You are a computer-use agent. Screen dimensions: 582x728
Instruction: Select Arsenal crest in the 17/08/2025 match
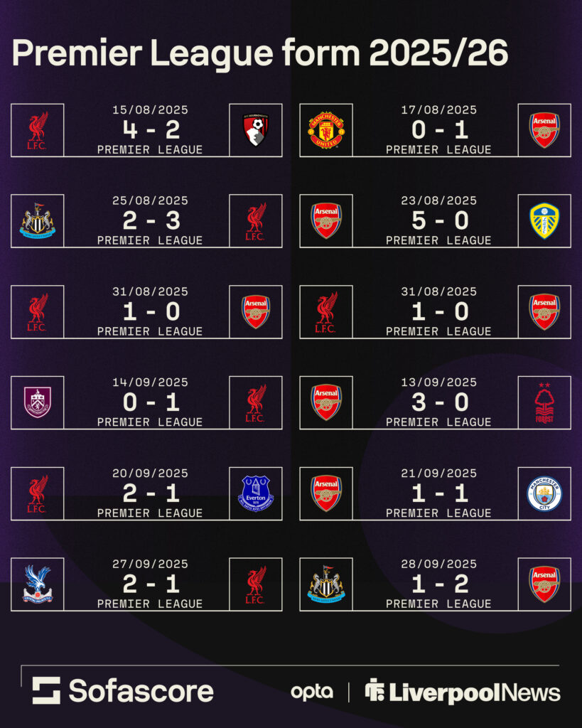point(544,130)
